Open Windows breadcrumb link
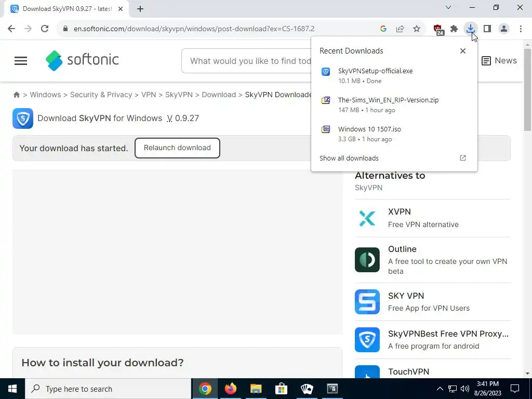 pyautogui.click(x=45, y=95)
